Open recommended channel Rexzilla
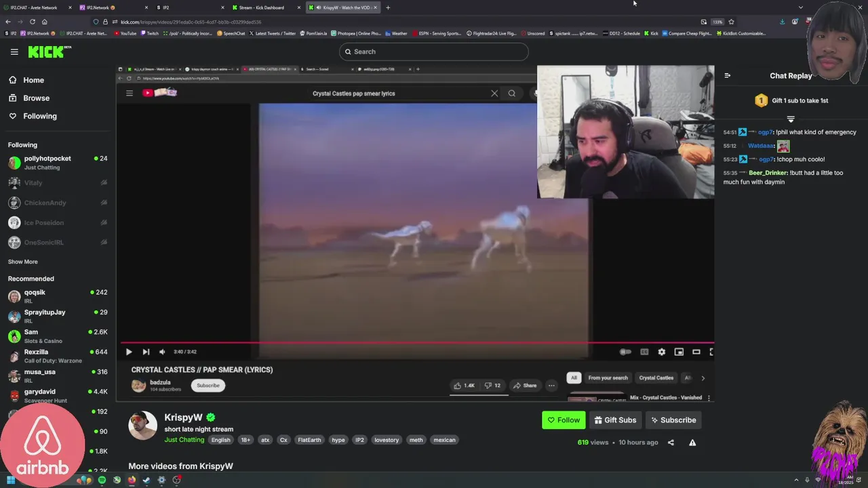The width and height of the screenshot is (868, 488). click(x=58, y=356)
